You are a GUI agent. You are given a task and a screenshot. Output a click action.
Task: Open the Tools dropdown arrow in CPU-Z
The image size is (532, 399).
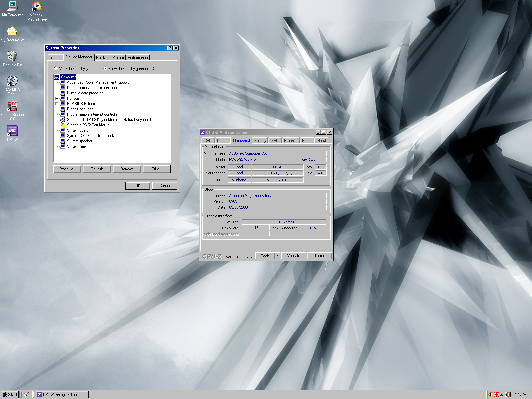click(x=277, y=256)
